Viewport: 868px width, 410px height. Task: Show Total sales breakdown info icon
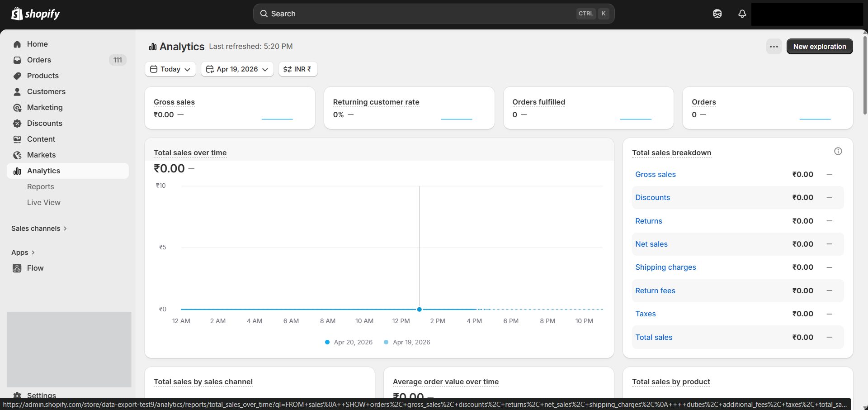pos(838,151)
